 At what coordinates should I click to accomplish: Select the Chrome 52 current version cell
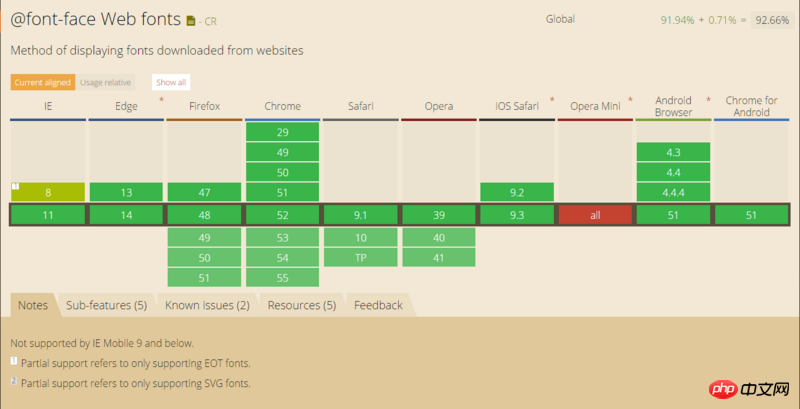[283, 215]
